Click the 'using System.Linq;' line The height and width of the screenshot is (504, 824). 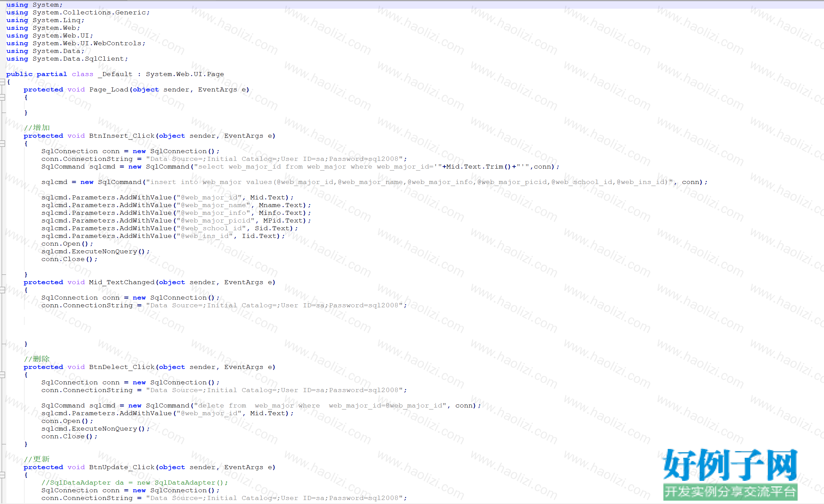[45, 20]
